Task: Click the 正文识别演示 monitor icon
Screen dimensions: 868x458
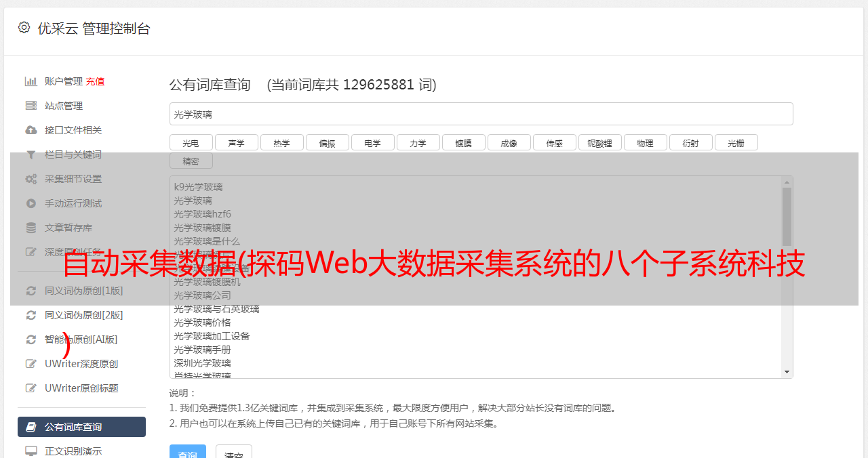Action: (x=31, y=451)
